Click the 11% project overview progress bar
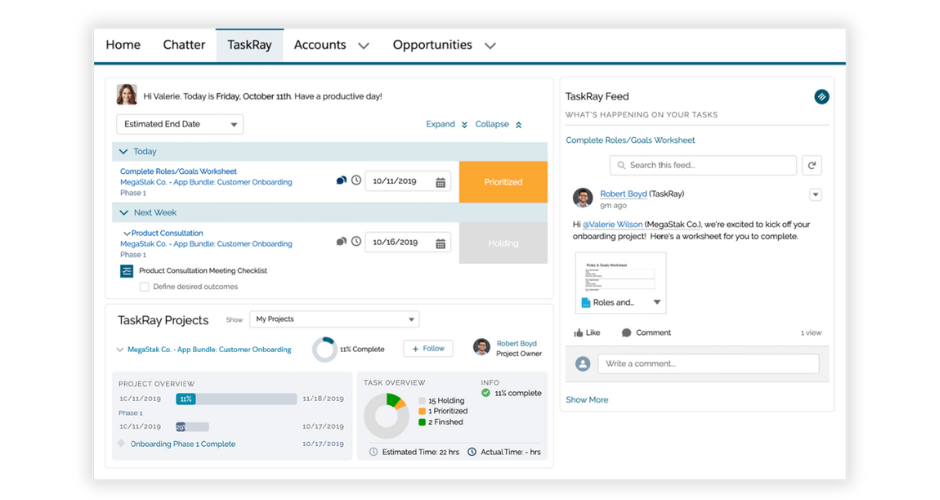Screen dimensions: 940x500 236,399
